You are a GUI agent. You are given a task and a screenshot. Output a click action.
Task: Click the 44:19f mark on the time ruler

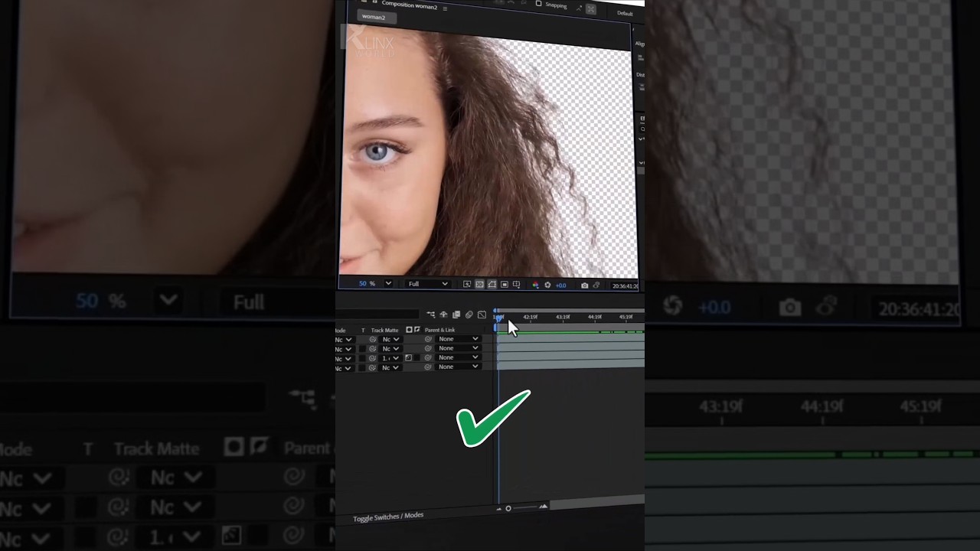click(x=594, y=317)
